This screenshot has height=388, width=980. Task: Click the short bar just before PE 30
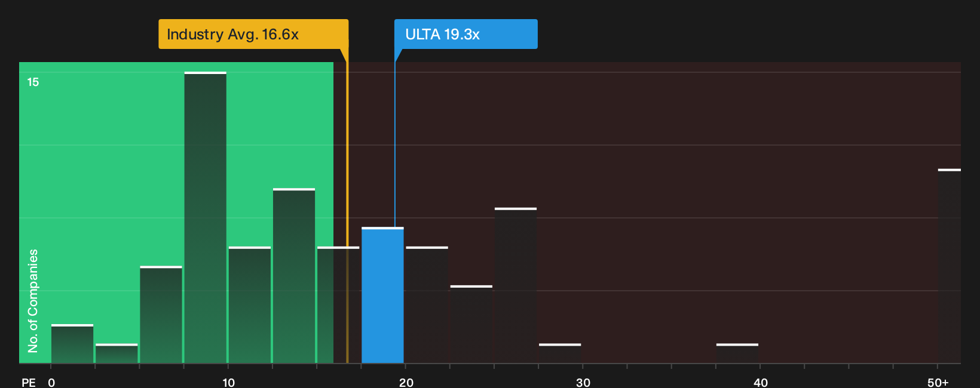(x=560, y=353)
